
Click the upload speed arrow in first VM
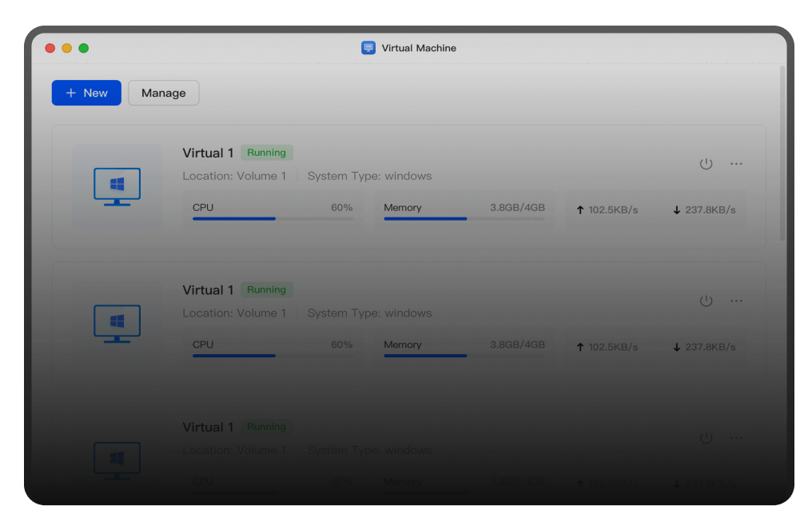(x=580, y=210)
